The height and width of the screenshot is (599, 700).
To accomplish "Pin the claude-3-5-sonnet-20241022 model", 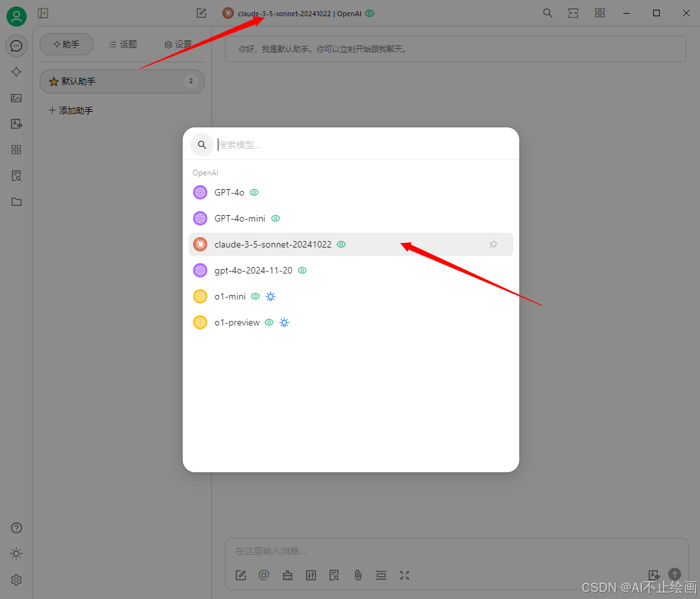I will [x=493, y=244].
